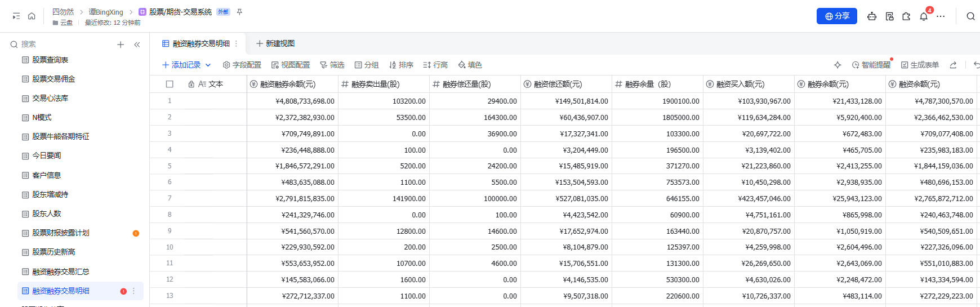This screenshot has width=980, height=307.
Task: Click 新建视图 new view
Action: click(x=275, y=43)
